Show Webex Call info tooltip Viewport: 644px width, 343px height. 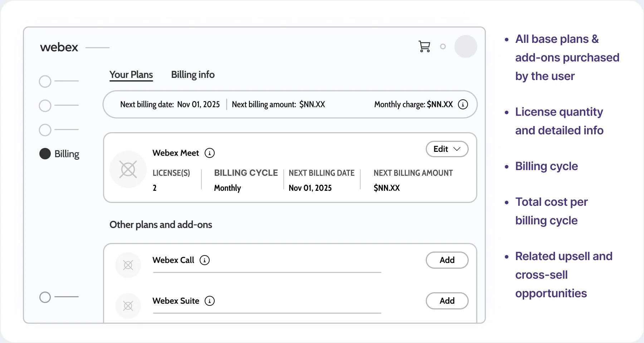(x=205, y=260)
